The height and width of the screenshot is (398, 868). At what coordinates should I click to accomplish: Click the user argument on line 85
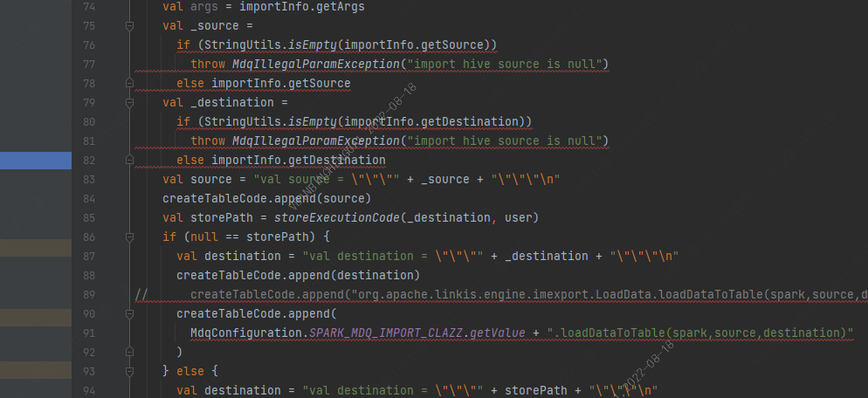(x=518, y=218)
